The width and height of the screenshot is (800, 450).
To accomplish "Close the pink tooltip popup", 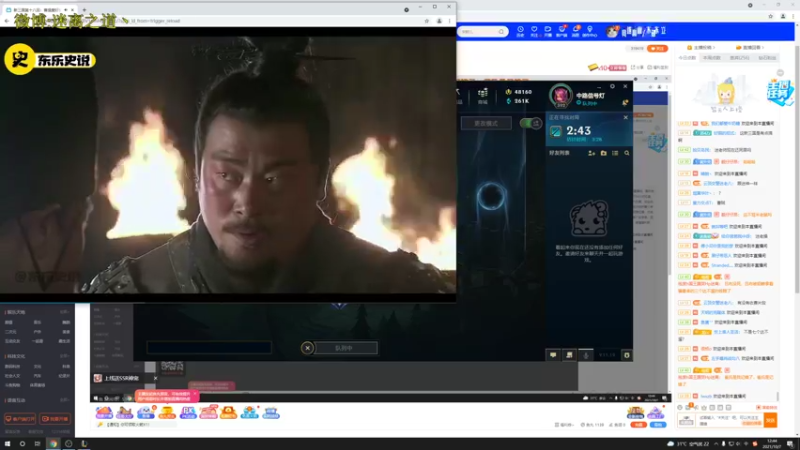I will [x=194, y=394].
